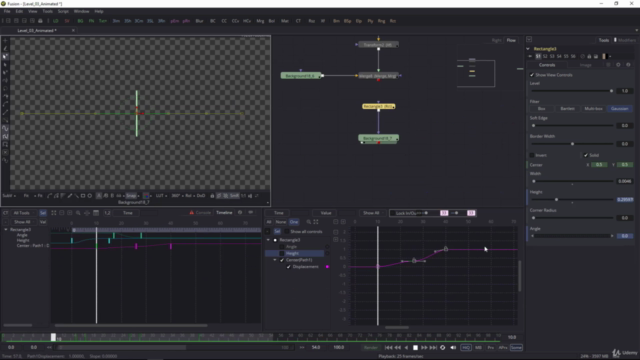Add a Fast Noise tool with FN
This screenshot has height=360, width=640.
[x=91, y=21]
